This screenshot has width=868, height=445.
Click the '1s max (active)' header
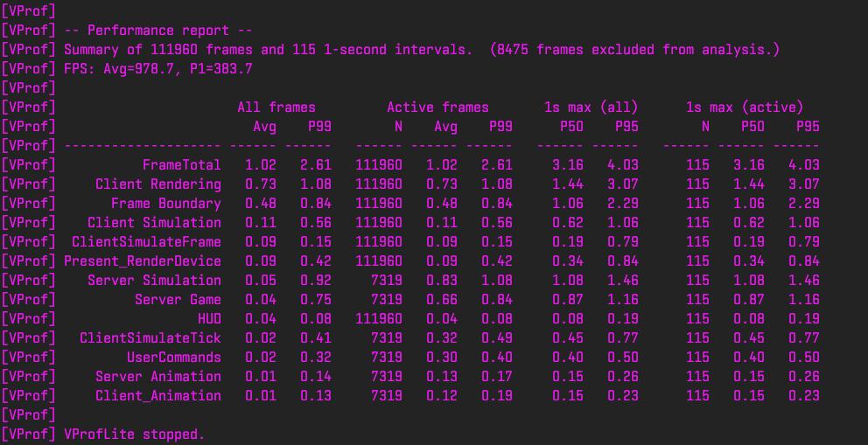744,108
